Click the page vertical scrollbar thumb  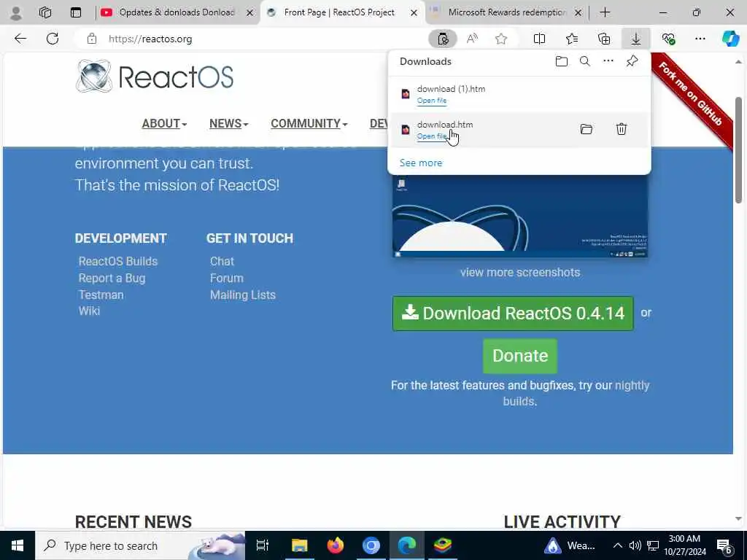(738, 150)
